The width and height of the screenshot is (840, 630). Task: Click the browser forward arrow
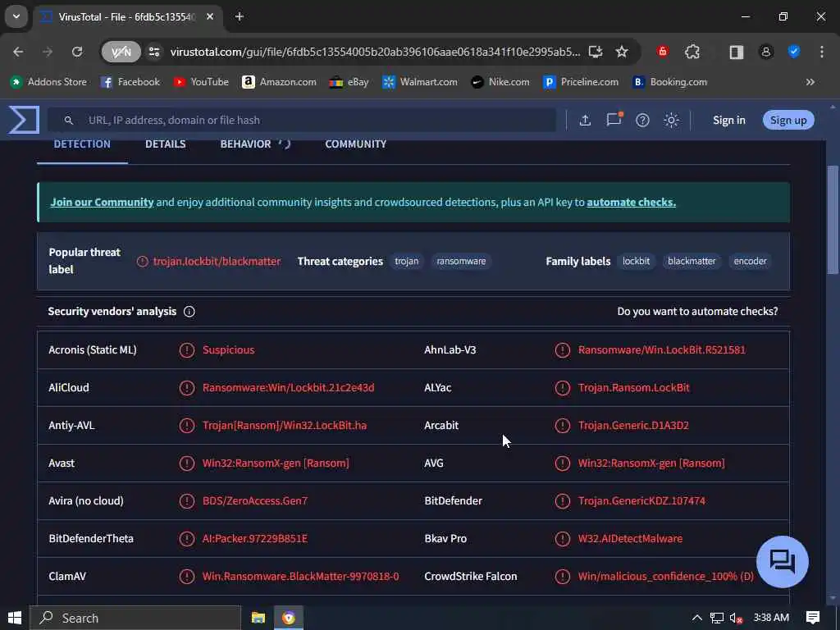click(48, 52)
